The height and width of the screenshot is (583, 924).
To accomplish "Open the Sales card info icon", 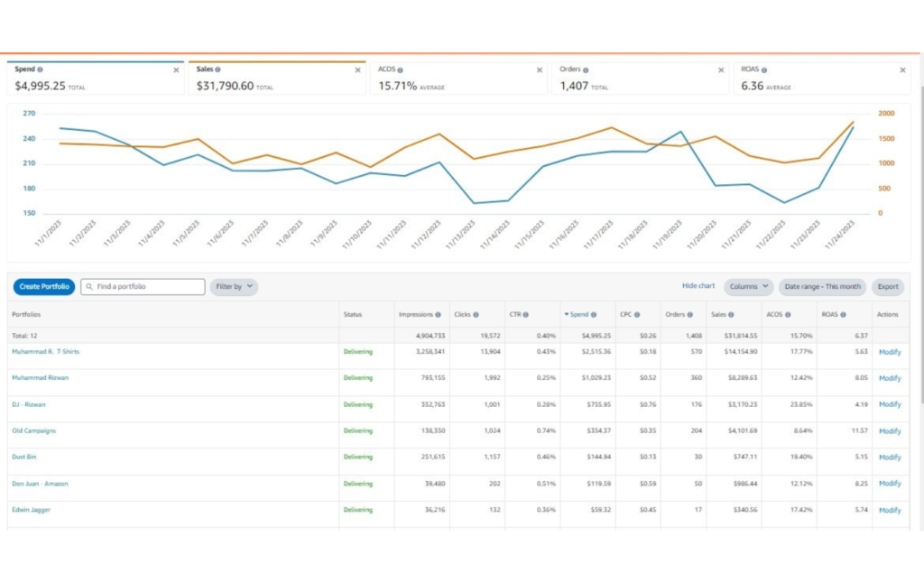I will (218, 69).
